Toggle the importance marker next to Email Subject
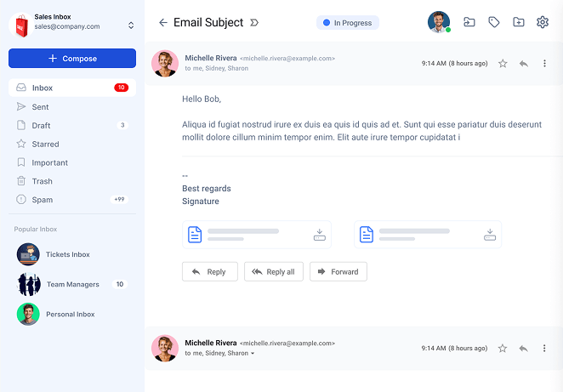Image resolution: width=563 pixels, height=392 pixels. point(255,23)
